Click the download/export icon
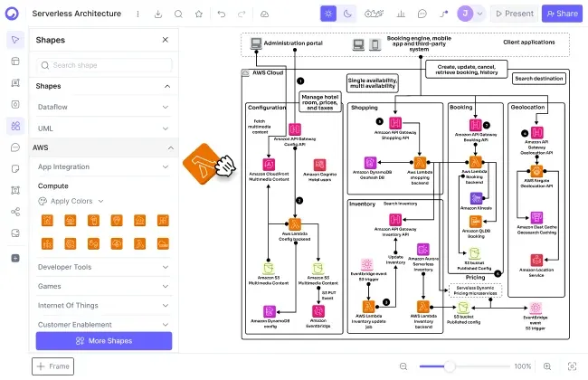588x380 pixels. click(x=158, y=14)
